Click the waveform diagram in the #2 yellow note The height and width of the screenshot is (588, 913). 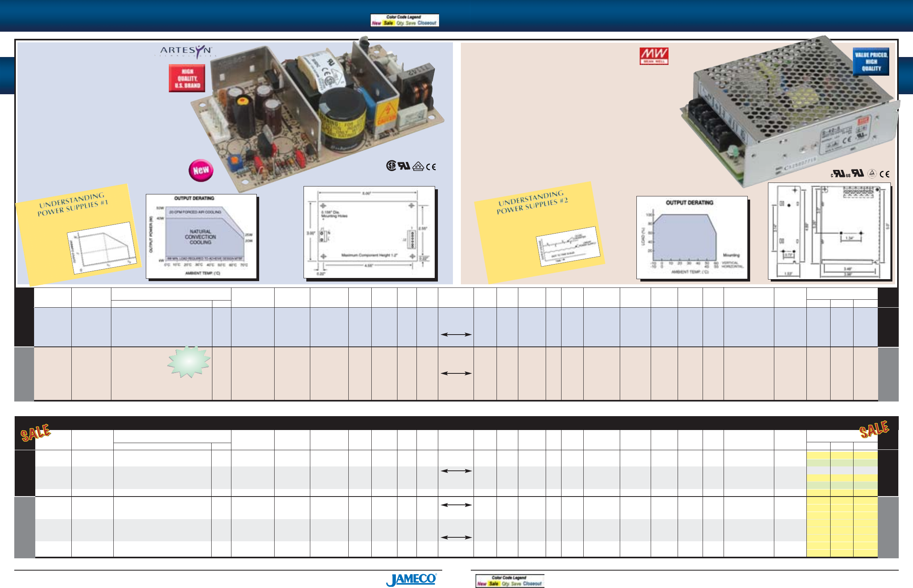click(x=568, y=246)
